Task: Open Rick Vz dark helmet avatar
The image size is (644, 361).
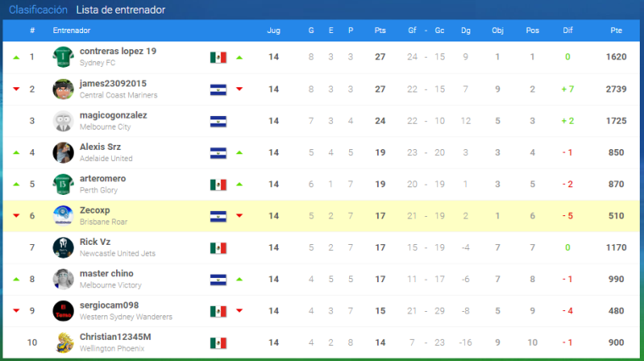Action: 64,247
